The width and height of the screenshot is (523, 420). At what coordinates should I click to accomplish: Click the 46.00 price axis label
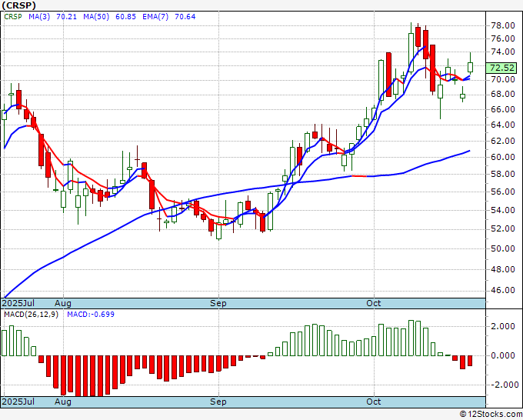tap(503, 290)
